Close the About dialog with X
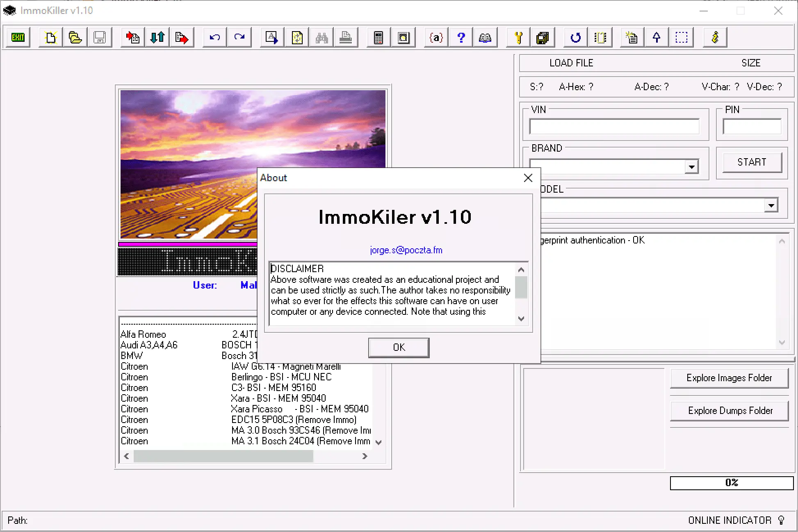 (528, 178)
